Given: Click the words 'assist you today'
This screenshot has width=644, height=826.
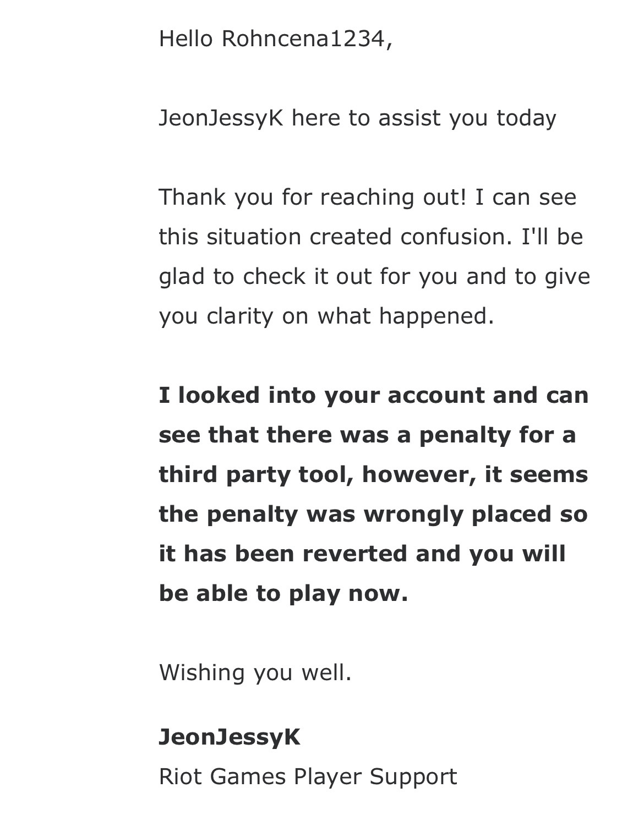Looking at the screenshot, I should pyautogui.click(x=467, y=118).
